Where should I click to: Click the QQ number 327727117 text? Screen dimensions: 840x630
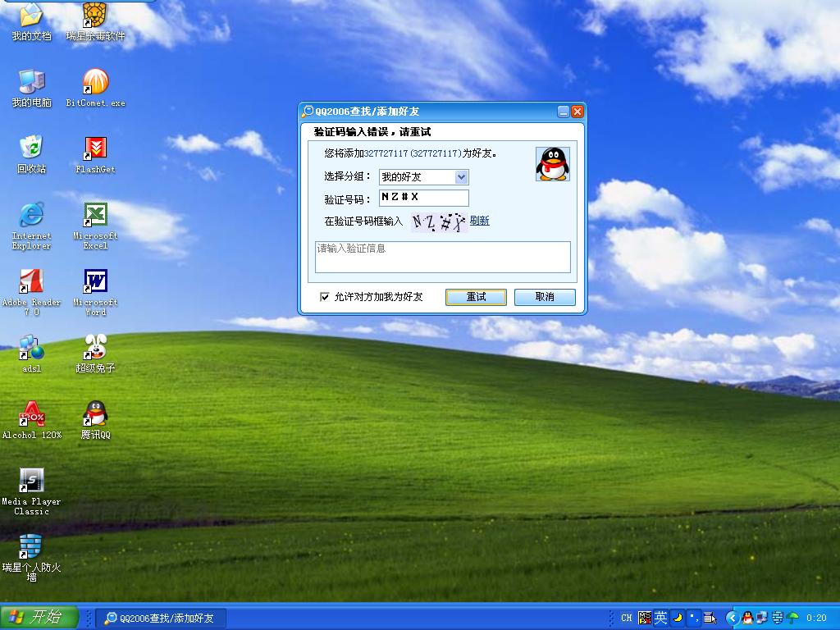(x=386, y=153)
